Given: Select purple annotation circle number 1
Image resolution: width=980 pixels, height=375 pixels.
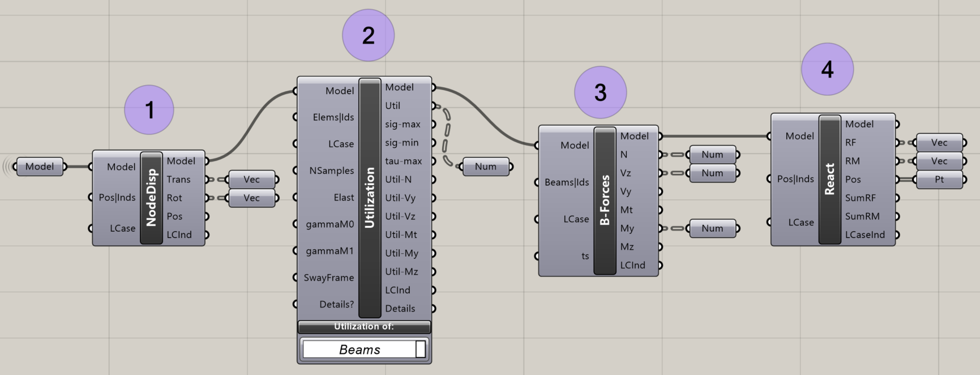Looking at the screenshot, I should (x=149, y=110).
